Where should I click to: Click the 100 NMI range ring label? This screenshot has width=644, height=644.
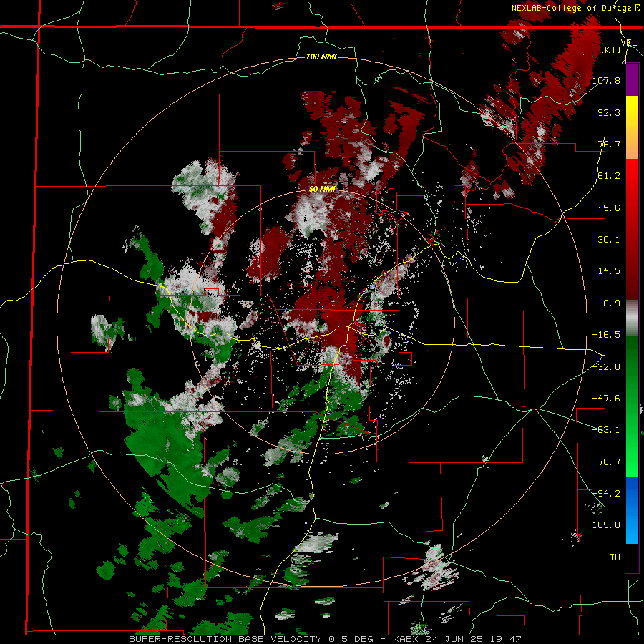321,57
